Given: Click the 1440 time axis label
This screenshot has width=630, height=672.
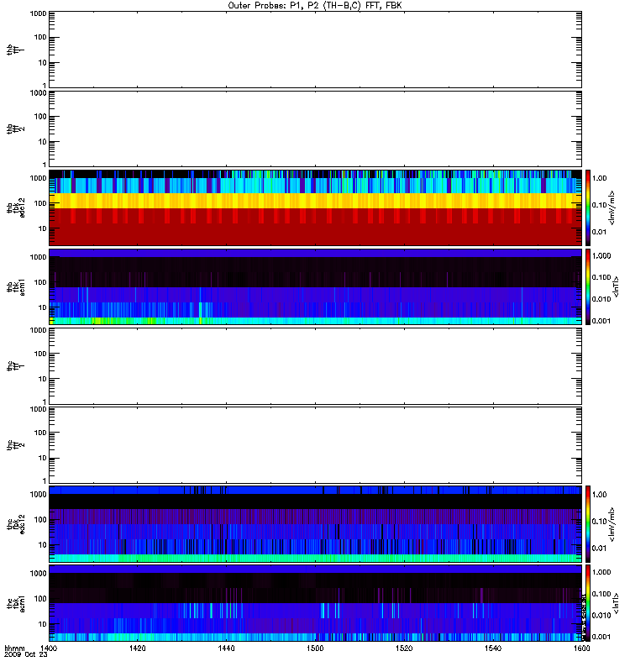Looking at the screenshot, I should tap(226, 648).
